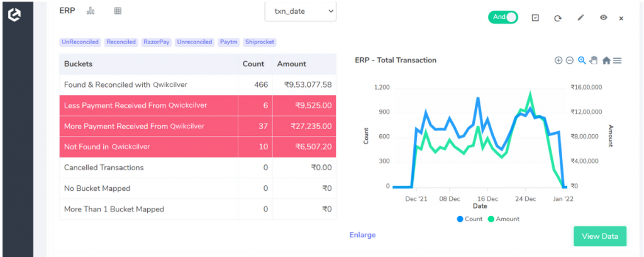Open the chart hamburger menu
Viewport: 644px width, 257px height.
pyautogui.click(x=618, y=60)
